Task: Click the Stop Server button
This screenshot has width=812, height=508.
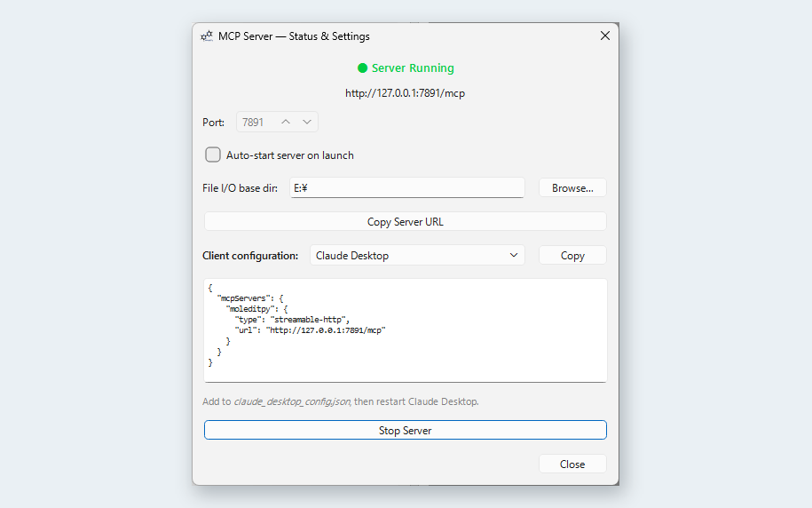Action: click(405, 430)
